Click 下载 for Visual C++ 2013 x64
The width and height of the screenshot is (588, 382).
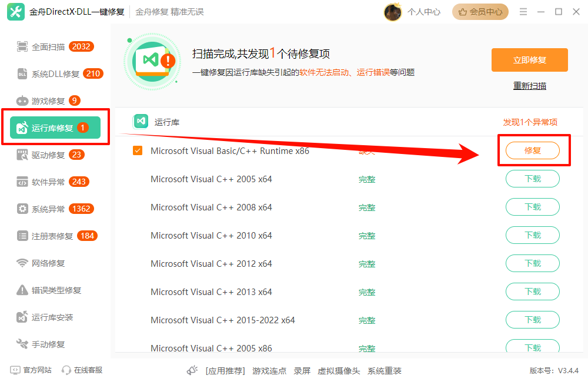[533, 291]
